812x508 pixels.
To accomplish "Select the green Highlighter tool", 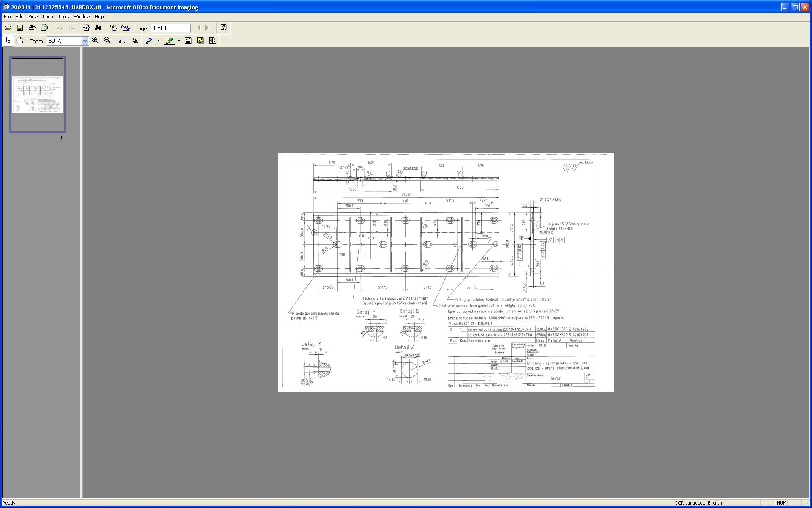I will click(169, 41).
